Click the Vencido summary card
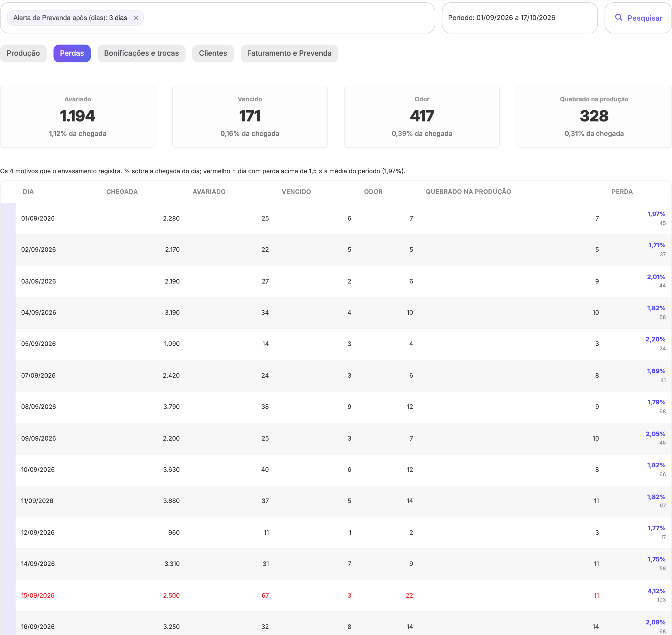Screen dimensions: 672x635 click(250, 116)
